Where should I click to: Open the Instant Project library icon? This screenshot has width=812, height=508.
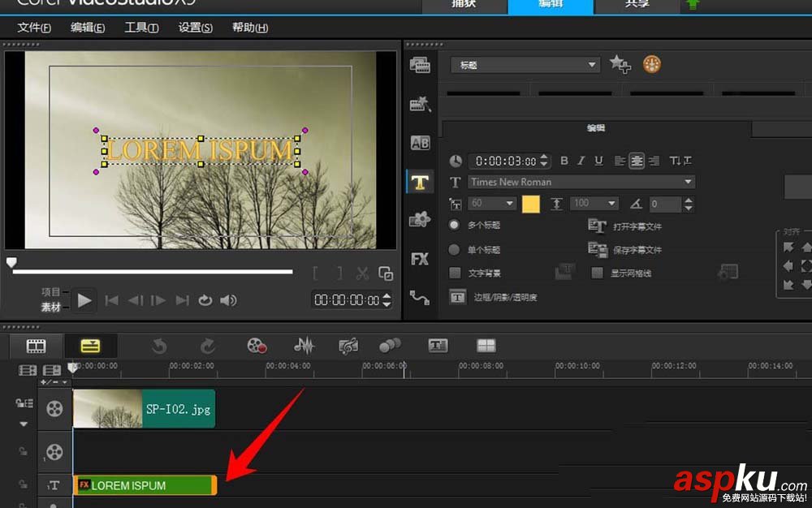point(420,104)
